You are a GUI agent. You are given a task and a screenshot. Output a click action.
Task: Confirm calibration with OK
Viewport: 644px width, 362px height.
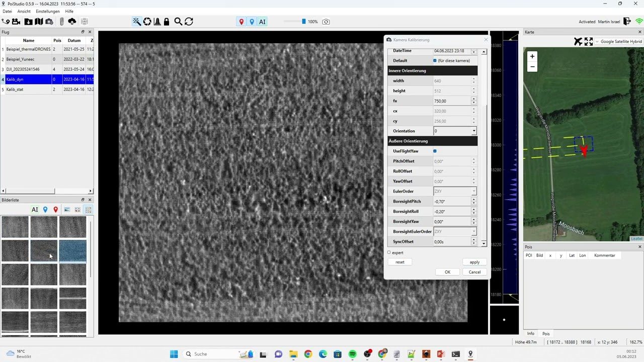tap(447, 272)
